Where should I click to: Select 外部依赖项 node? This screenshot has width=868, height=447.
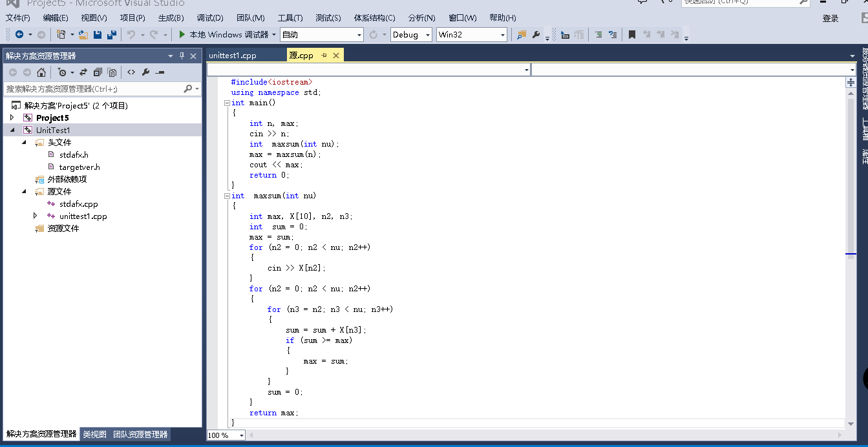[67, 179]
